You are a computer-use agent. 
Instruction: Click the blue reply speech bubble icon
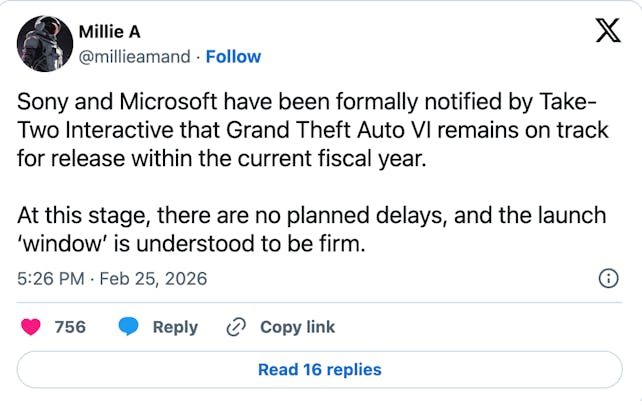[129, 327]
